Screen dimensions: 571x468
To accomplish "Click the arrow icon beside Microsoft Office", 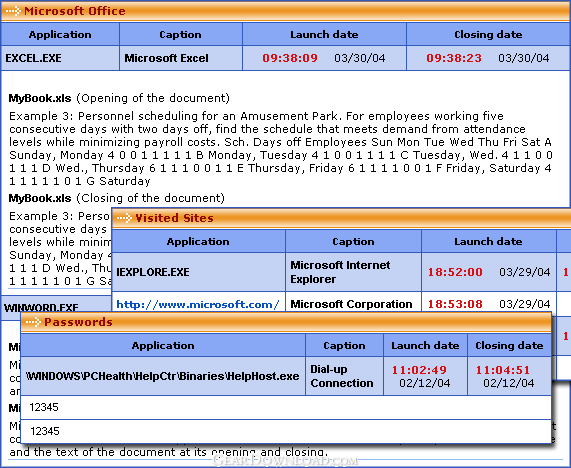I will point(13,11).
